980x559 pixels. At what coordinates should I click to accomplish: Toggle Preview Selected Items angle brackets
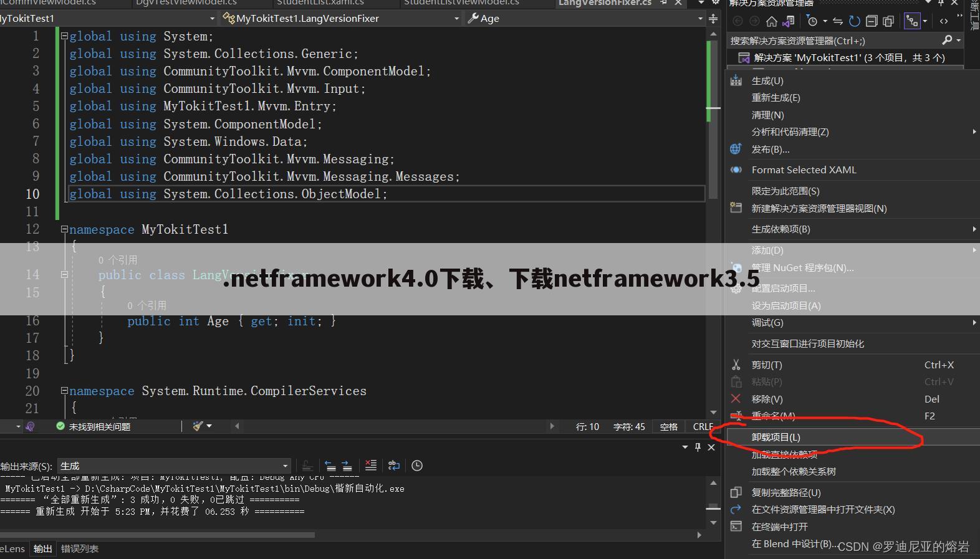pos(944,21)
